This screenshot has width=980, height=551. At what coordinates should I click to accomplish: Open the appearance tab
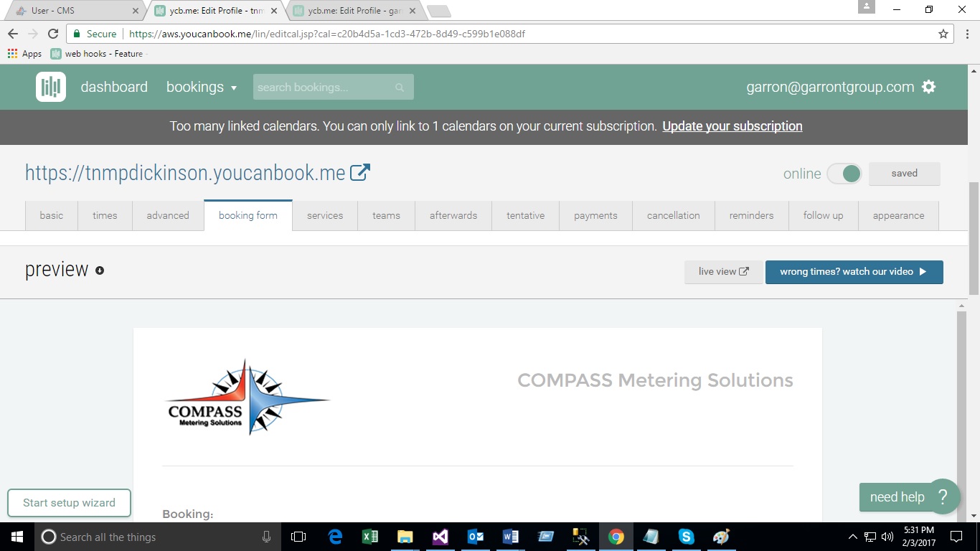(898, 215)
